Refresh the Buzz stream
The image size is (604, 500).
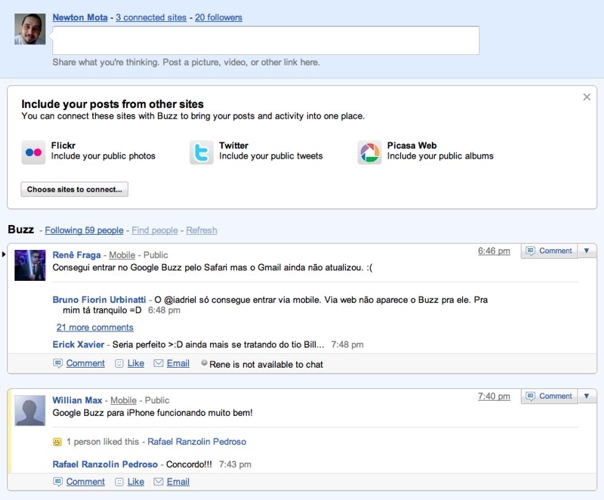pos(201,230)
